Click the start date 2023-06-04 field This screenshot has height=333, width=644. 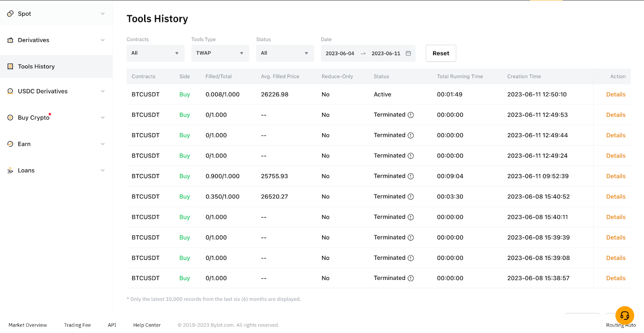[x=340, y=53]
